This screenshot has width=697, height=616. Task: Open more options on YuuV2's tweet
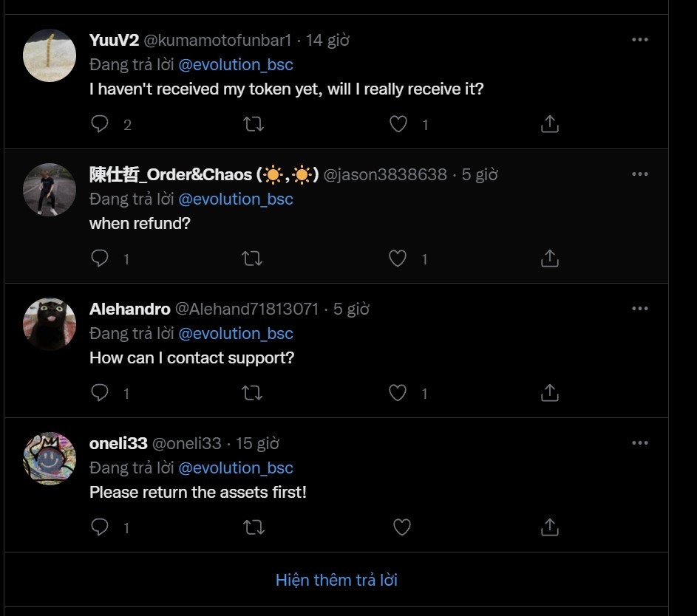(640, 40)
